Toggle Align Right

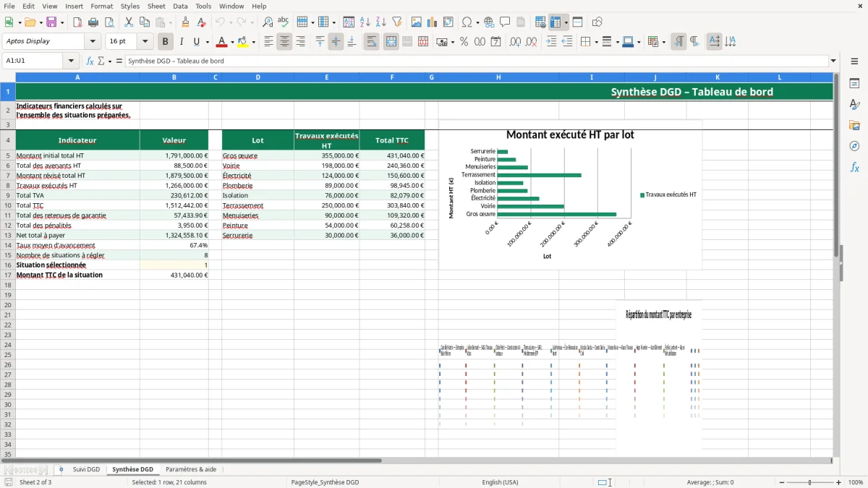pos(300,42)
